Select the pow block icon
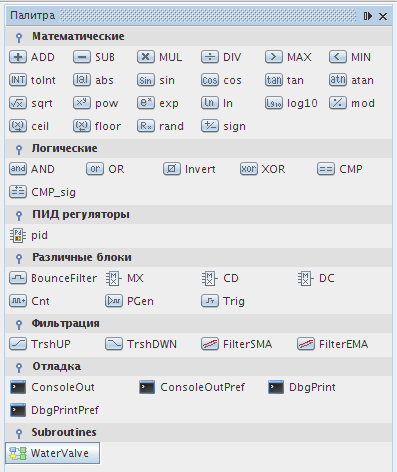Screen dimensions: 397x472 pos(82,103)
